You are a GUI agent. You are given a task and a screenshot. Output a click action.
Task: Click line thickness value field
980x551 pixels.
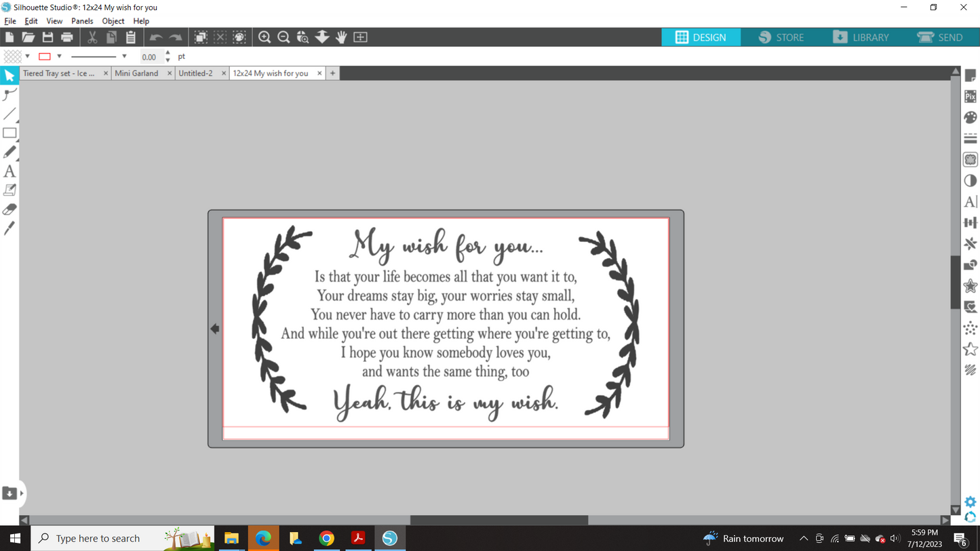click(x=151, y=57)
